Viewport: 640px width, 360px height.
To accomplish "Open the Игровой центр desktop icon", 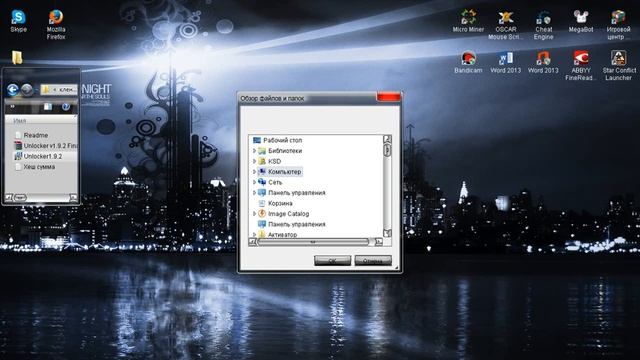I will (x=618, y=25).
